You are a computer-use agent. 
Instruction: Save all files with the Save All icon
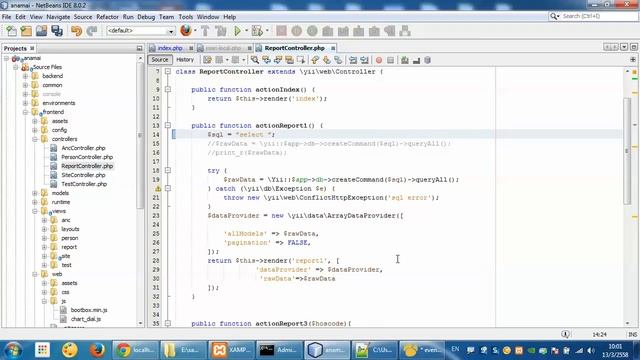tap(57, 31)
